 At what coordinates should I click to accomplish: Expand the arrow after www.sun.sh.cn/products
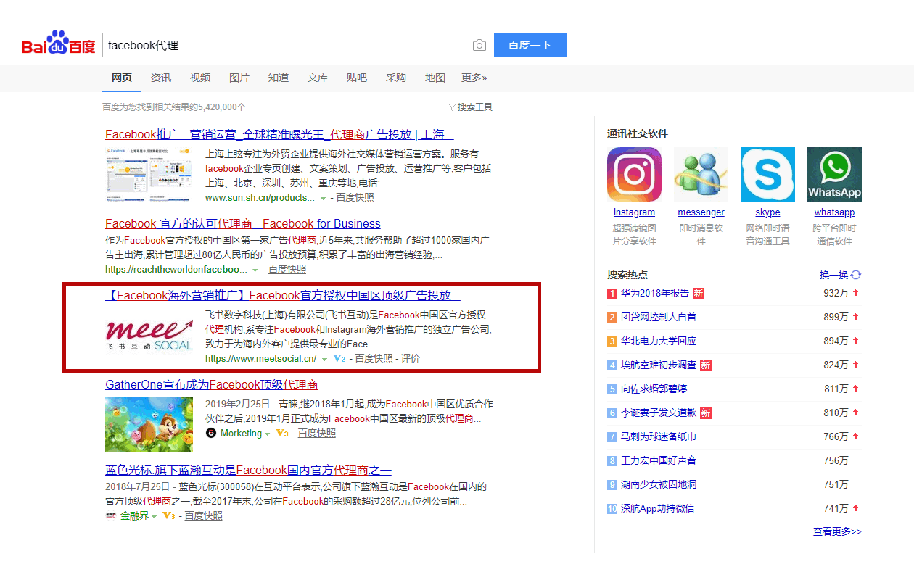coord(323,199)
